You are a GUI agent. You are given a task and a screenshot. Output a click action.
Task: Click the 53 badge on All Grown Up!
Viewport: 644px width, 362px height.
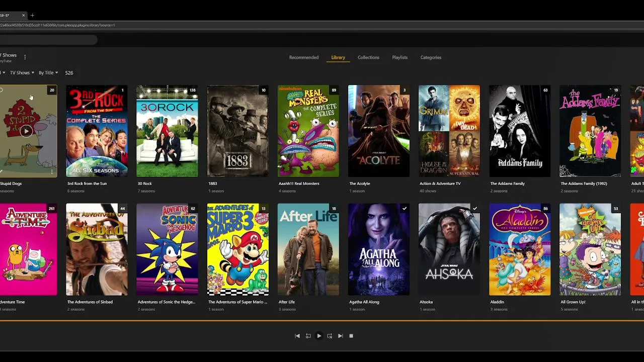tap(616, 209)
